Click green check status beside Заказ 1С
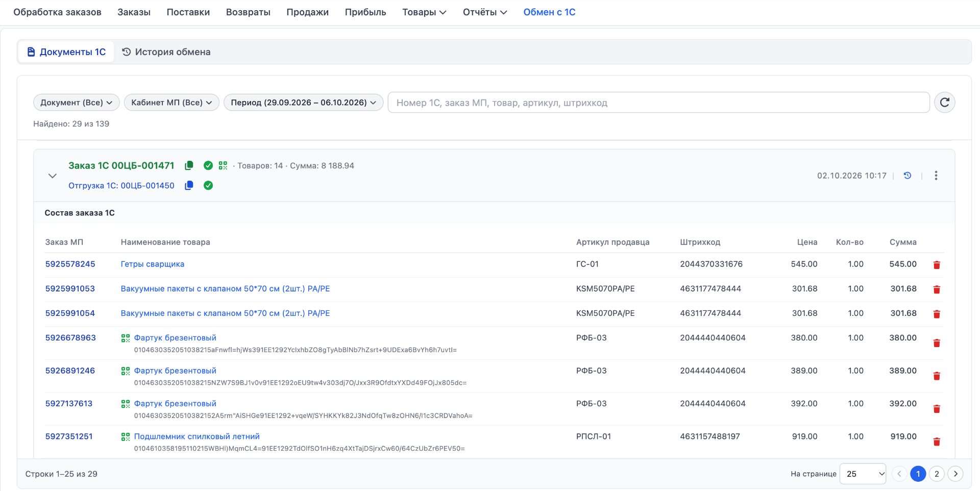The image size is (980, 491). [208, 165]
